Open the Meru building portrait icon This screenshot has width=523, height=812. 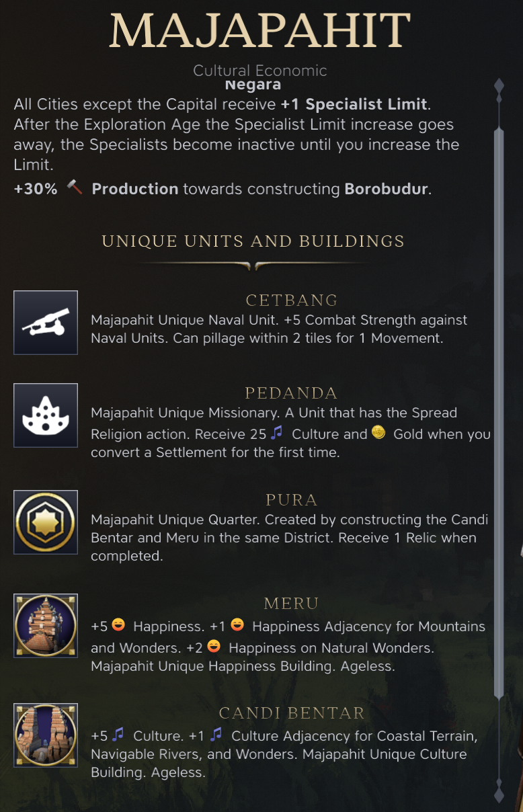click(46, 626)
